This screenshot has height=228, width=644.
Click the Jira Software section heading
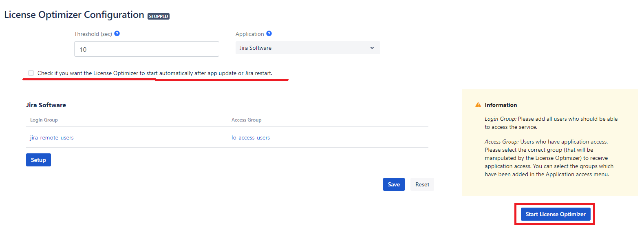[46, 105]
